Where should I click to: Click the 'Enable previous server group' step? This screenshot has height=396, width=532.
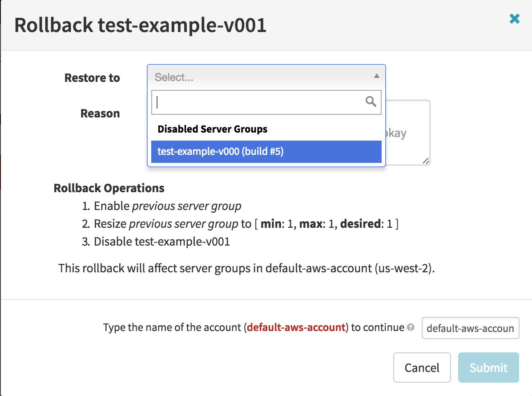(168, 206)
